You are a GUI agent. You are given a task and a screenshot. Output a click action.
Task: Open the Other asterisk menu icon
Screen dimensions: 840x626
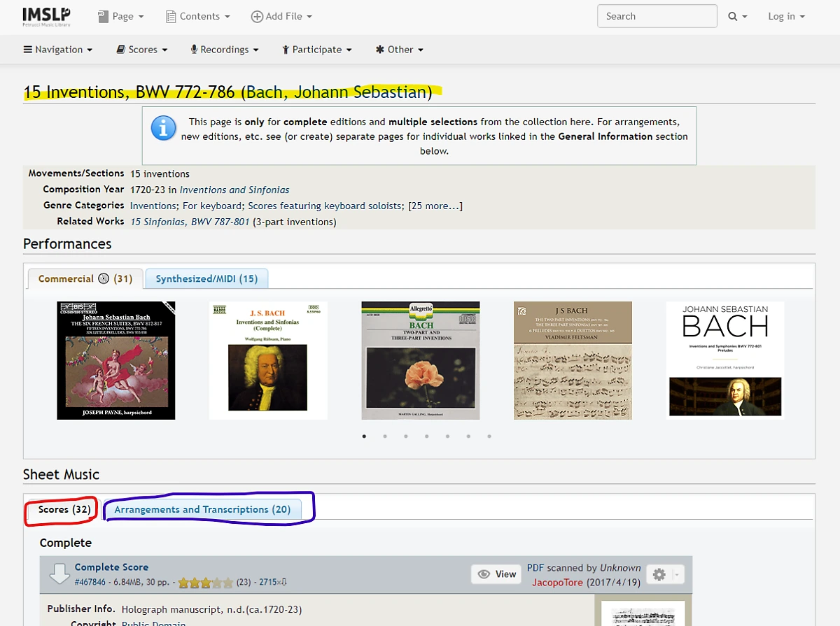click(379, 49)
